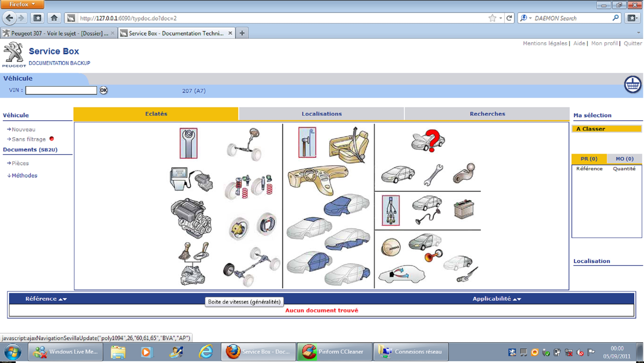Open Connexions réseau from the taskbar
Image resolution: width=644 pixels, height=363 pixels.
(411, 352)
